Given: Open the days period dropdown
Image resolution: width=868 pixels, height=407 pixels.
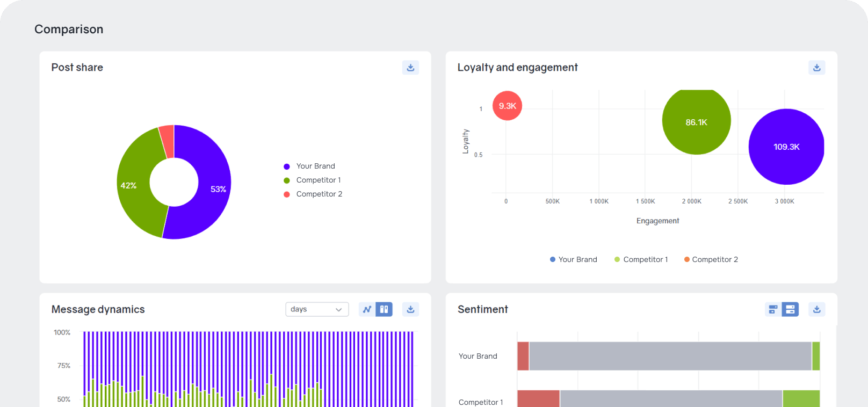Looking at the screenshot, I should tap(317, 309).
